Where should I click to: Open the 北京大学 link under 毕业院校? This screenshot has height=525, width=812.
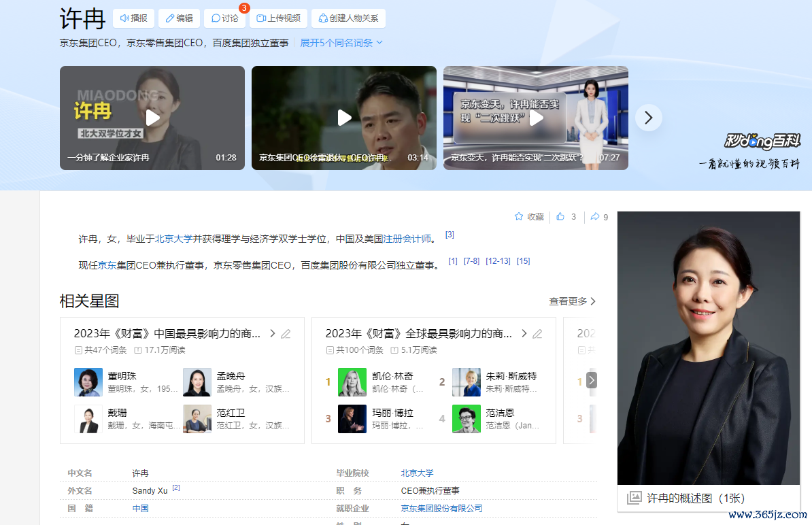click(x=418, y=473)
